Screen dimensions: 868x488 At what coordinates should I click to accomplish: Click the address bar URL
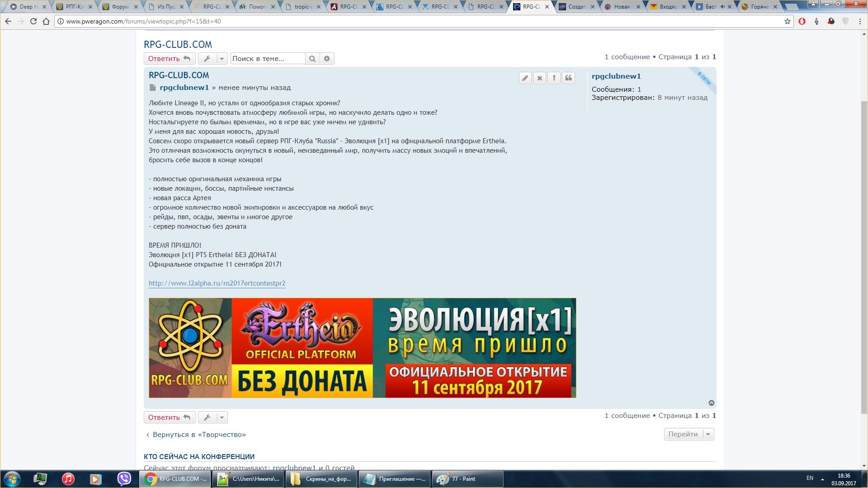[144, 21]
